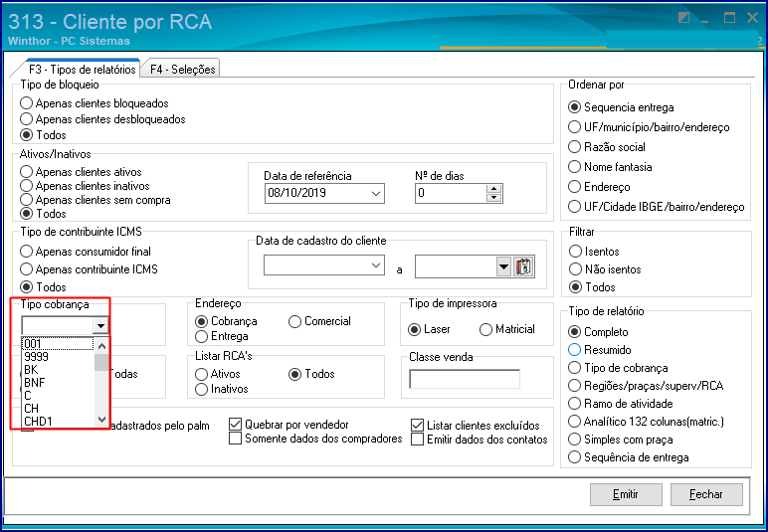Choose Matricial printer type

tap(507, 329)
